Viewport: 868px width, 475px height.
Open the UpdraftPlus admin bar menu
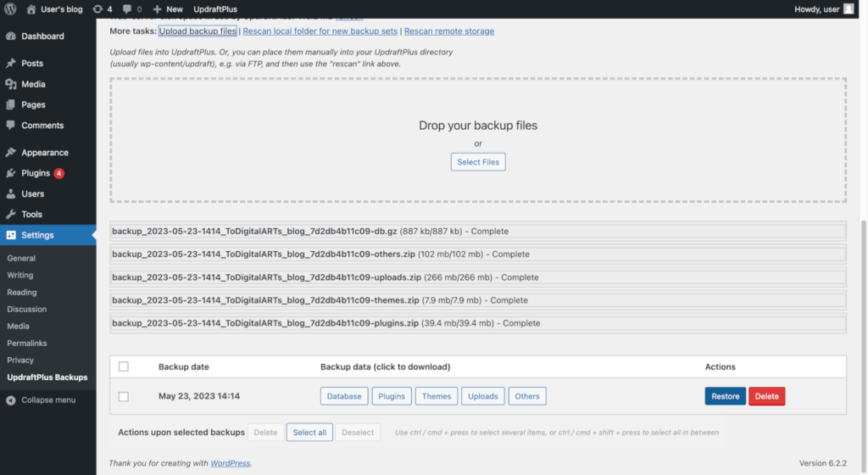pos(215,8)
